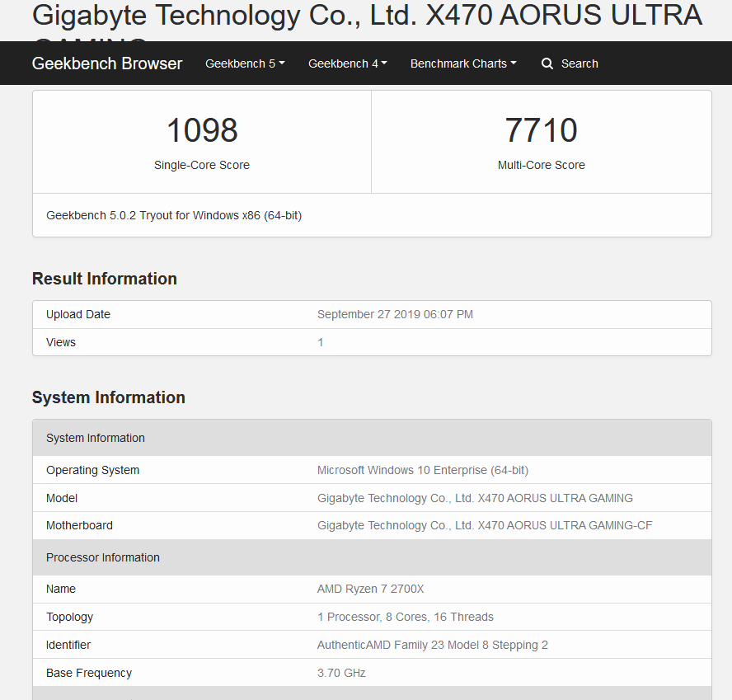
Task: Expand the Geekbench 4 dropdown menu
Action: (x=348, y=63)
